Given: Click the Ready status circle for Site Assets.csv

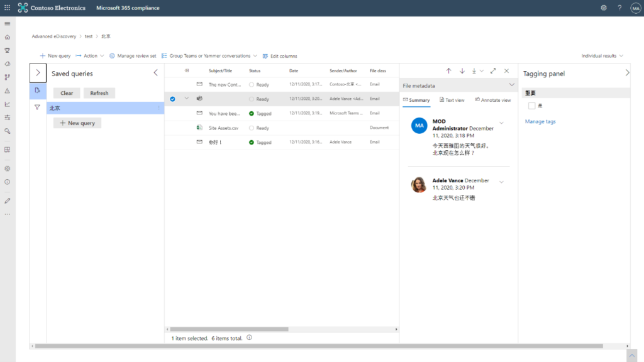Looking at the screenshot, I should pyautogui.click(x=252, y=128).
